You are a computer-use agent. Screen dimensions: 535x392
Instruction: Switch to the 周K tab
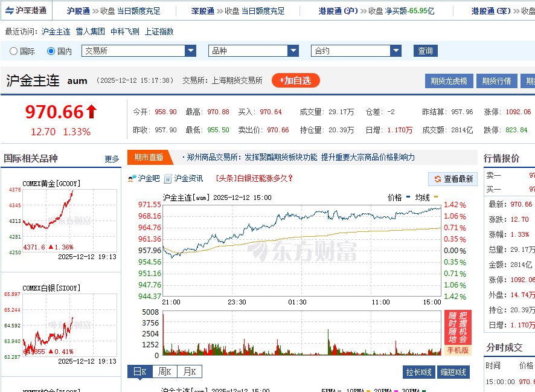tap(165, 372)
